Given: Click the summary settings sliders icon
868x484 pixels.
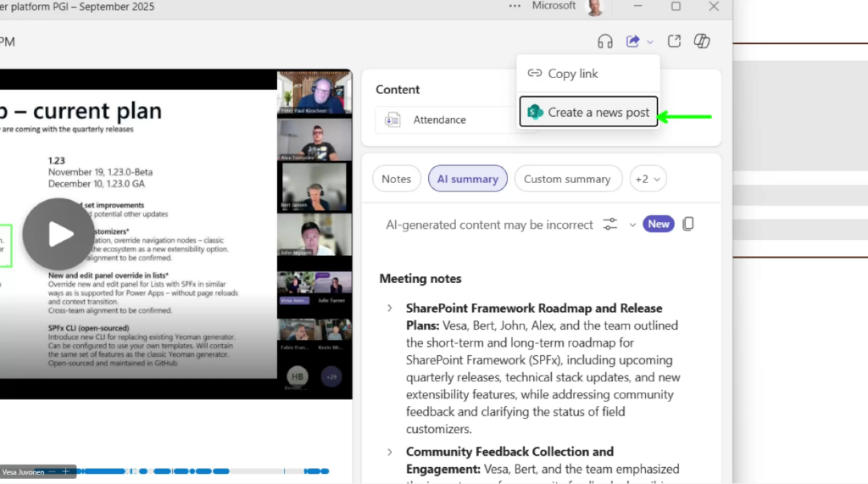Looking at the screenshot, I should click(x=610, y=225).
